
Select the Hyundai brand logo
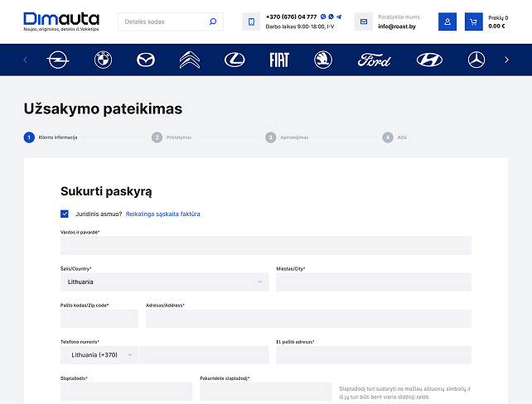tap(429, 60)
